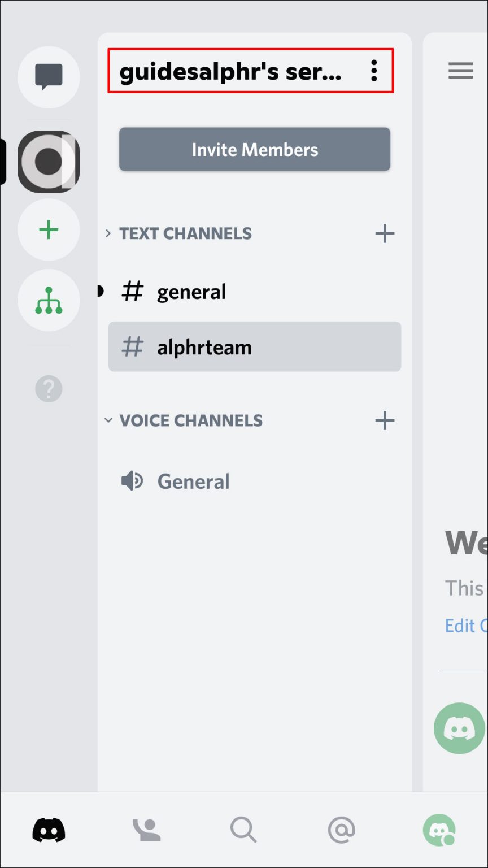Open your profile avatar in bottom bar
488x868 pixels.
(439, 828)
